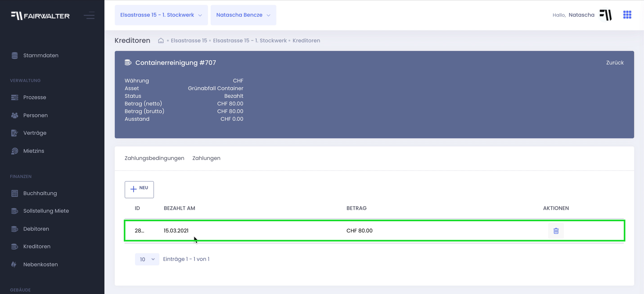Viewport: 644px width, 294px height.
Task: Click the Stammdaten database icon
Action: click(x=15, y=55)
